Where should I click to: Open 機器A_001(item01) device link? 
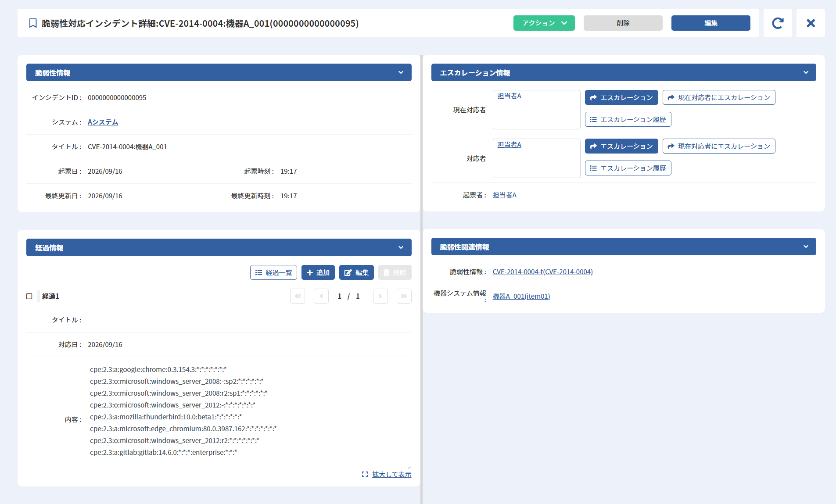tap(521, 297)
